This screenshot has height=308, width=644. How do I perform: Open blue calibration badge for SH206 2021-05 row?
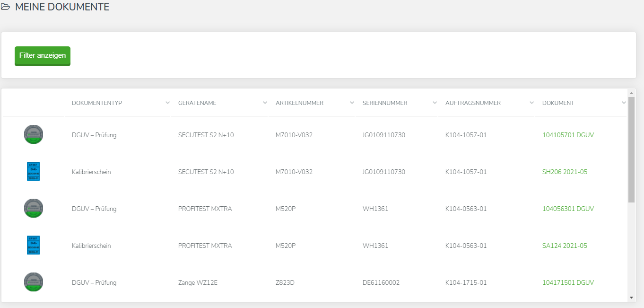34,171
